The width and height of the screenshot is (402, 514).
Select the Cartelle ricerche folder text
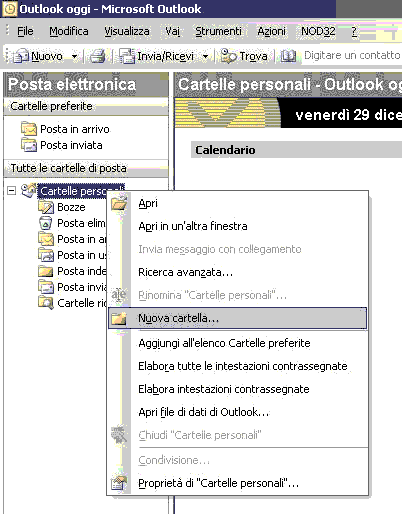click(82, 303)
